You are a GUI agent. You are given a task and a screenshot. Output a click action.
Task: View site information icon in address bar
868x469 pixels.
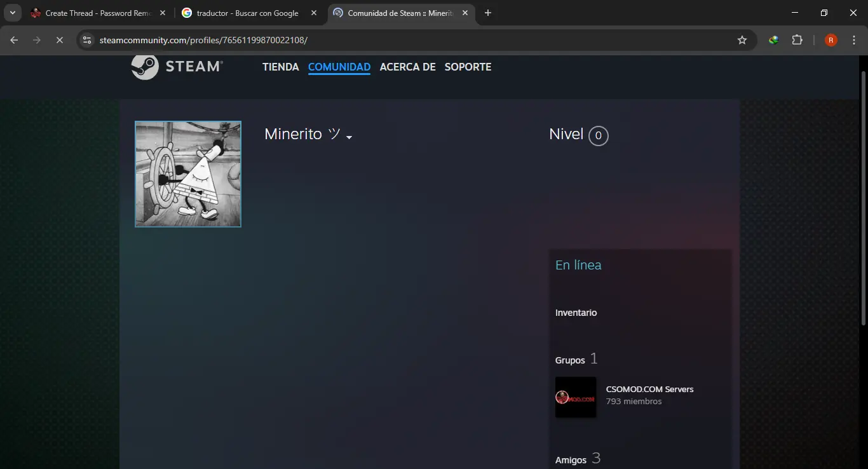pyautogui.click(x=87, y=40)
